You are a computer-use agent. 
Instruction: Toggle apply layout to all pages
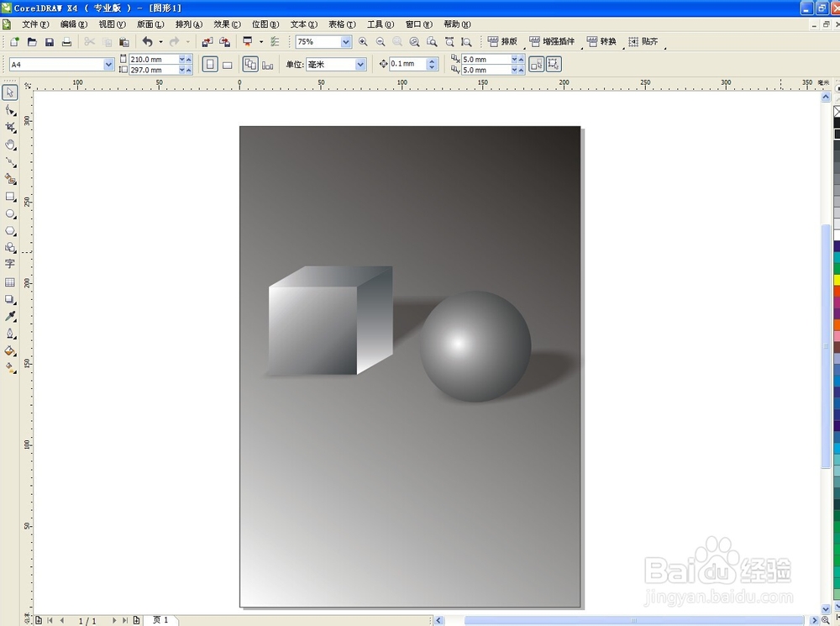click(x=250, y=65)
